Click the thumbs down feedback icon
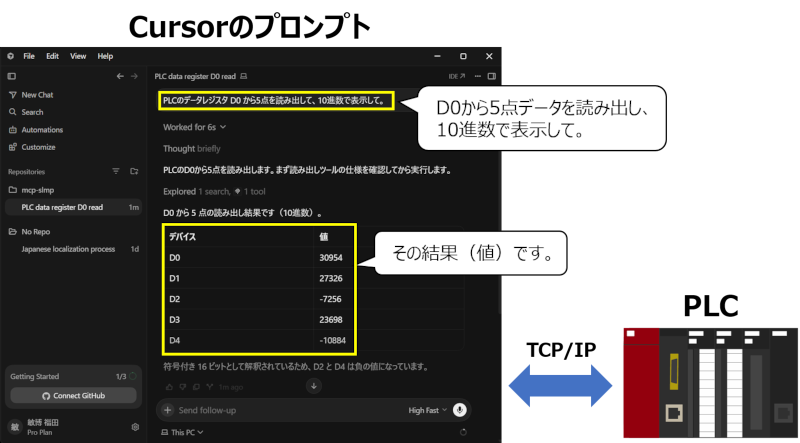The width and height of the screenshot is (800, 443). 183,387
